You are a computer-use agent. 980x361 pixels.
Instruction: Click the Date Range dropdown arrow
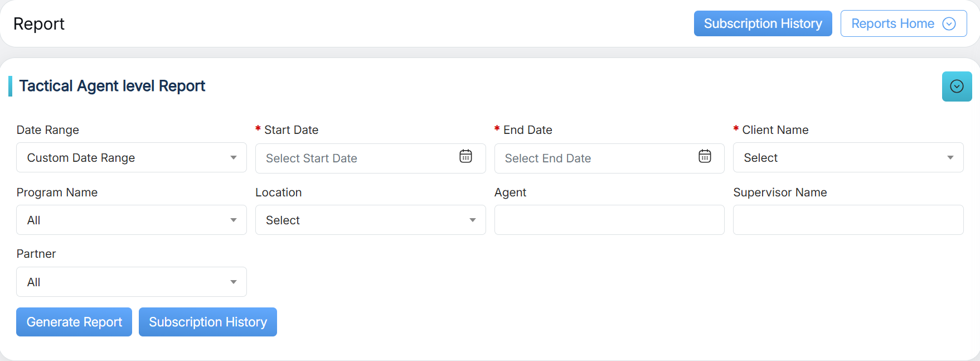pyautogui.click(x=234, y=158)
